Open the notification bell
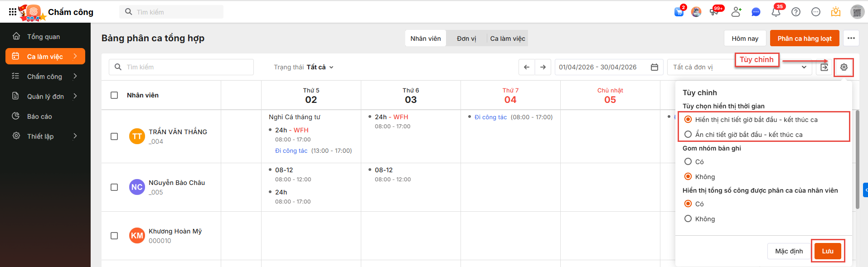The image size is (868, 267). click(776, 12)
